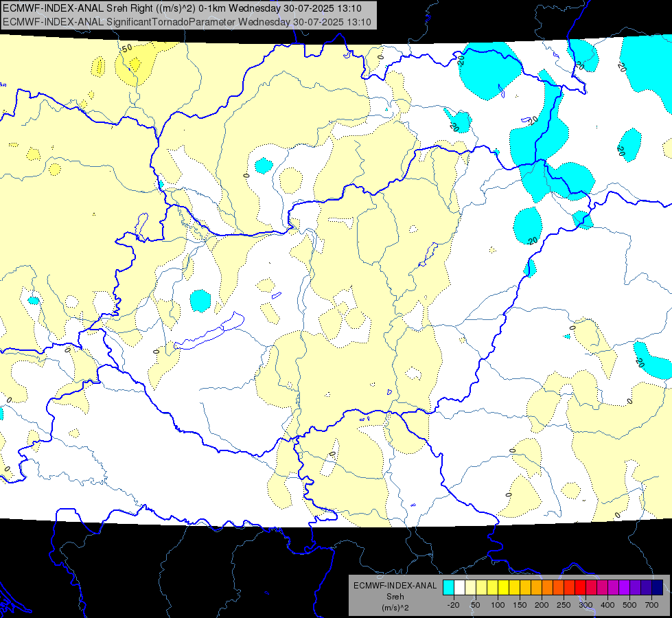Viewport: 672px width, 618px height.
Task: Click the legend label '50'
Action: [x=476, y=605]
